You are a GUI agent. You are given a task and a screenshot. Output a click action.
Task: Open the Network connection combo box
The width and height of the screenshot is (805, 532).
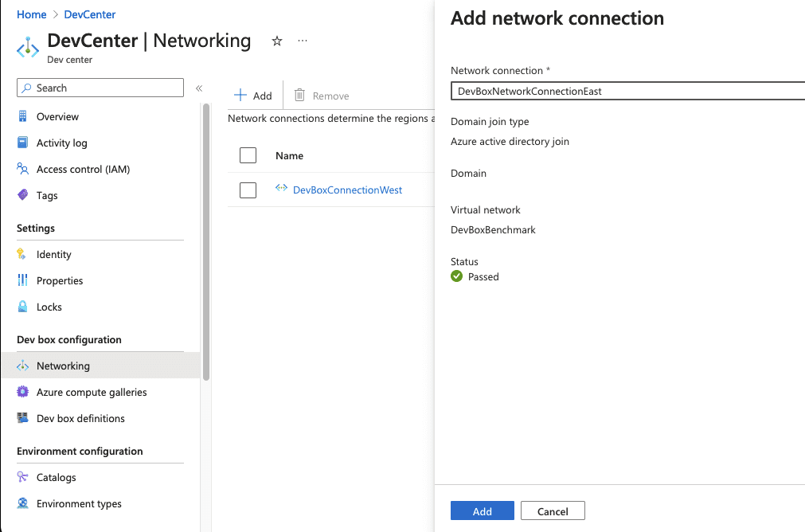[x=627, y=91]
